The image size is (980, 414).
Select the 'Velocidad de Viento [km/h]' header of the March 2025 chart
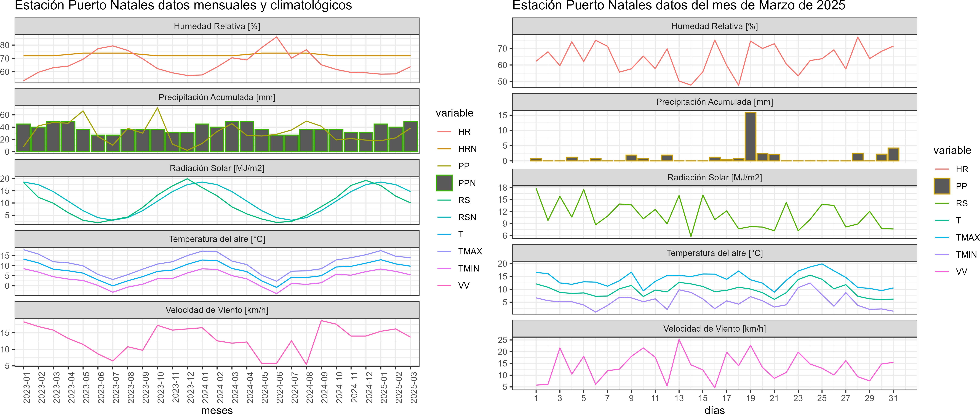pyautogui.click(x=714, y=329)
